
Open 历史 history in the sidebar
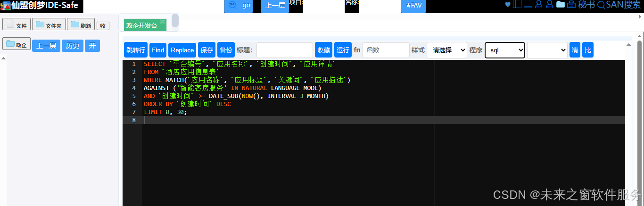(73, 45)
